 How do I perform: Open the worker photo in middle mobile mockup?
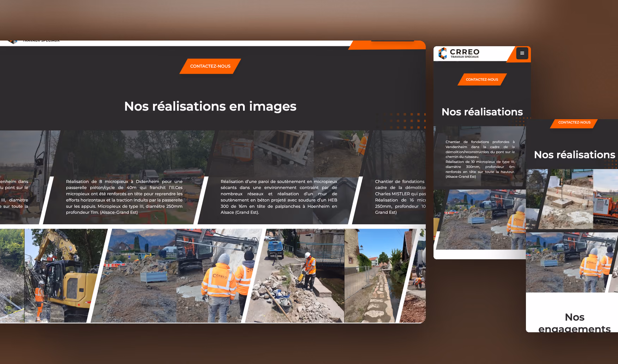tap(481, 219)
